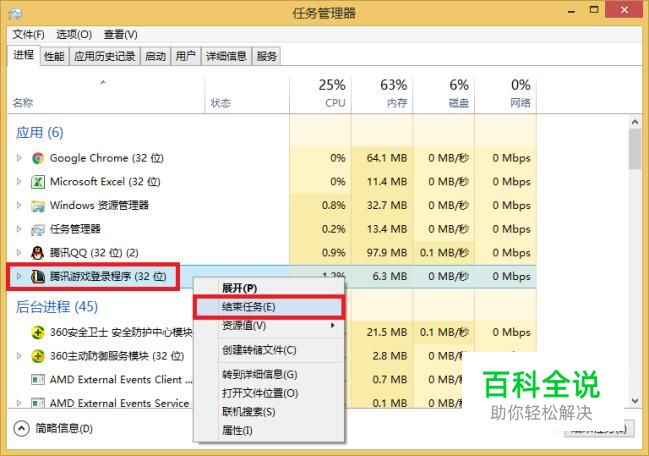Click the AMD External Events Client icon
Screen dimensions: 649x456
pos(38,379)
